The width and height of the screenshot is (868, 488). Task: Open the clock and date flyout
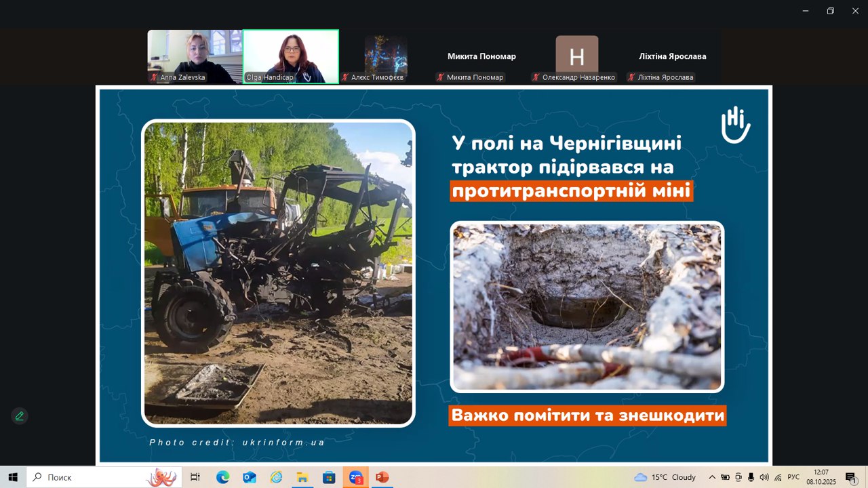(x=821, y=477)
